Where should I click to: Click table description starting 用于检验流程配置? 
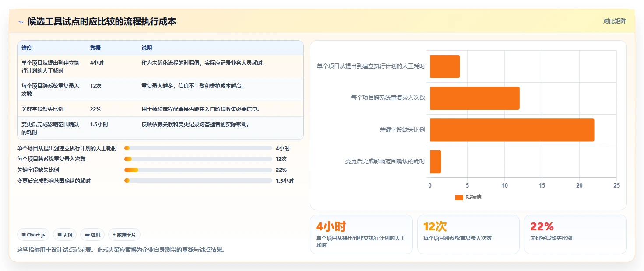pos(201,109)
